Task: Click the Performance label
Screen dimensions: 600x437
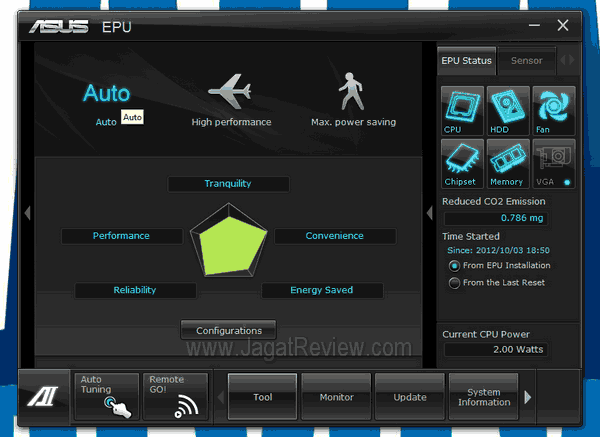Action: coord(122,236)
